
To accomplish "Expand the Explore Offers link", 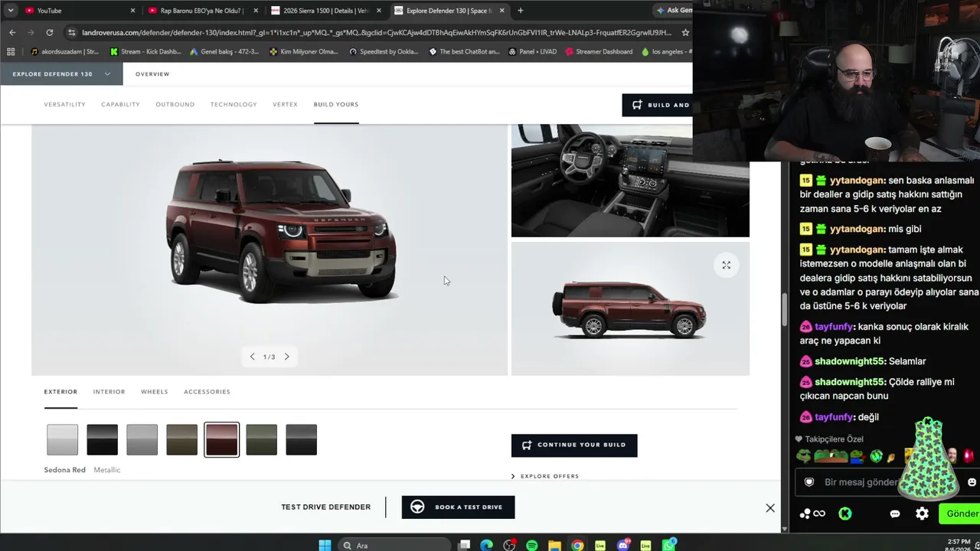I will pyautogui.click(x=545, y=476).
